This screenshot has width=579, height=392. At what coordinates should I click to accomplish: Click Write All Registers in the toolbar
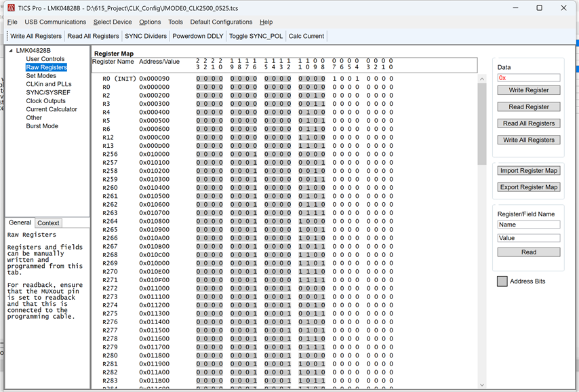(36, 36)
